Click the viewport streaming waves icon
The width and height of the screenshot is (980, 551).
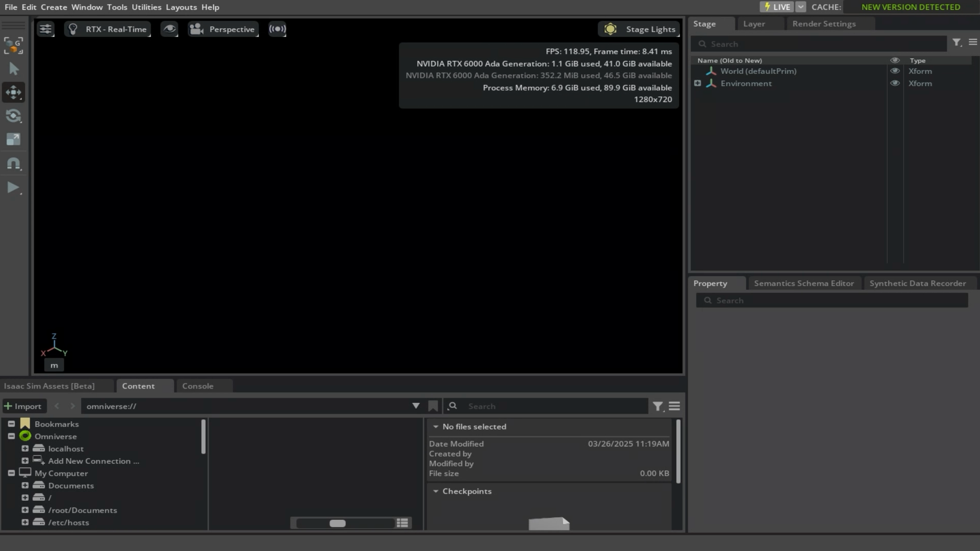pyautogui.click(x=277, y=29)
